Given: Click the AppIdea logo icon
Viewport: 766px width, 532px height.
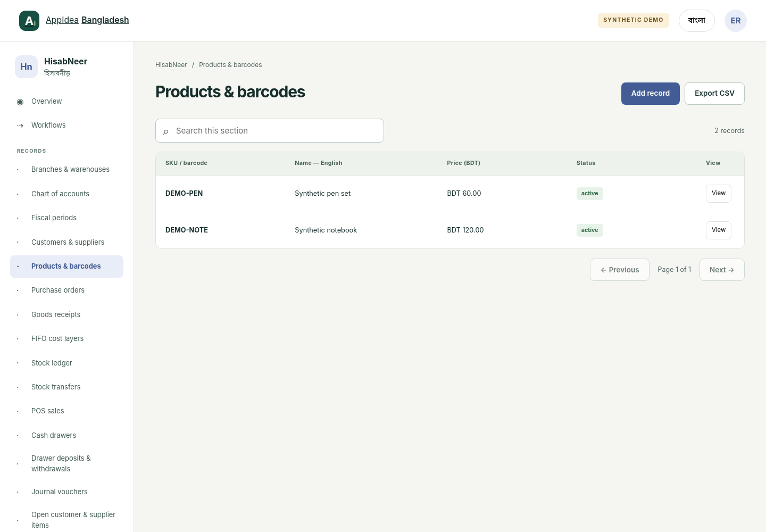Looking at the screenshot, I should click(29, 21).
